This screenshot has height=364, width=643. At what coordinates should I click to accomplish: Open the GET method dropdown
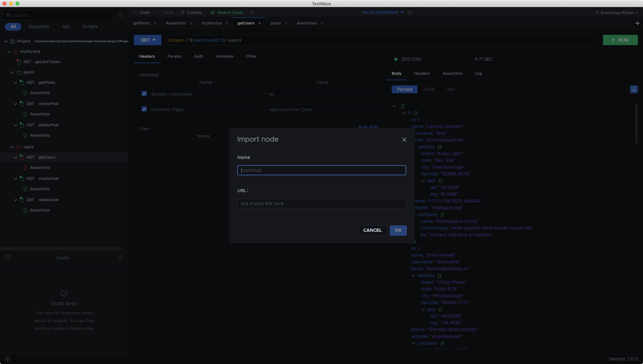(x=147, y=40)
